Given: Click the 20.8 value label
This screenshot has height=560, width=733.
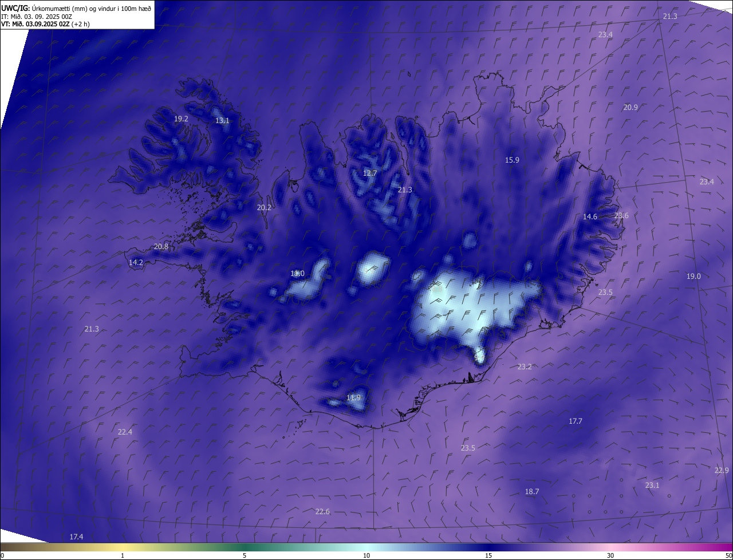Looking at the screenshot, I should (161, 247).
